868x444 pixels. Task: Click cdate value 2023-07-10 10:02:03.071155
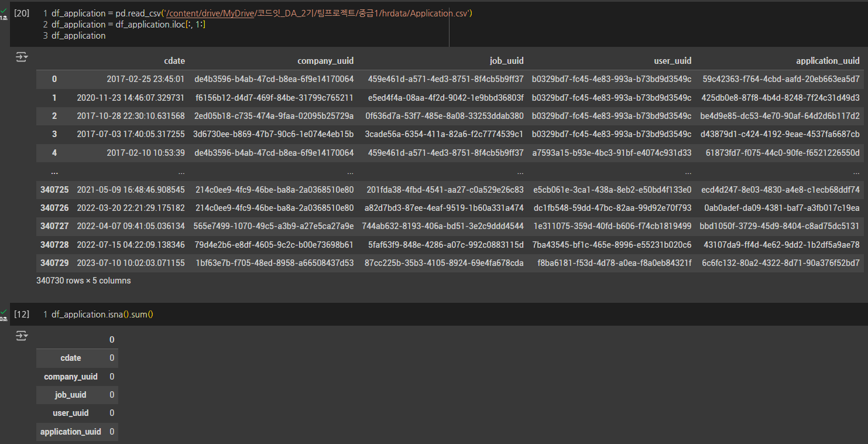[x=131, y=264]
